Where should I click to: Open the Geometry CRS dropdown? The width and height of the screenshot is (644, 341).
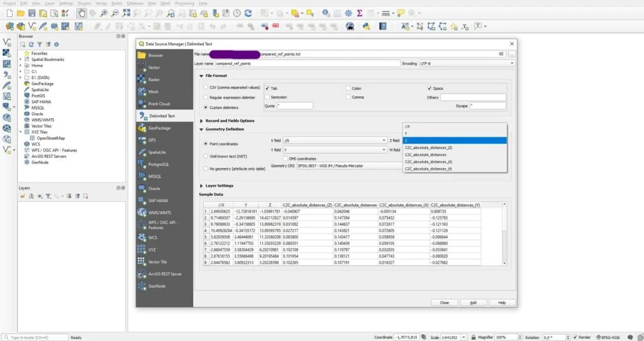[350, 166]
